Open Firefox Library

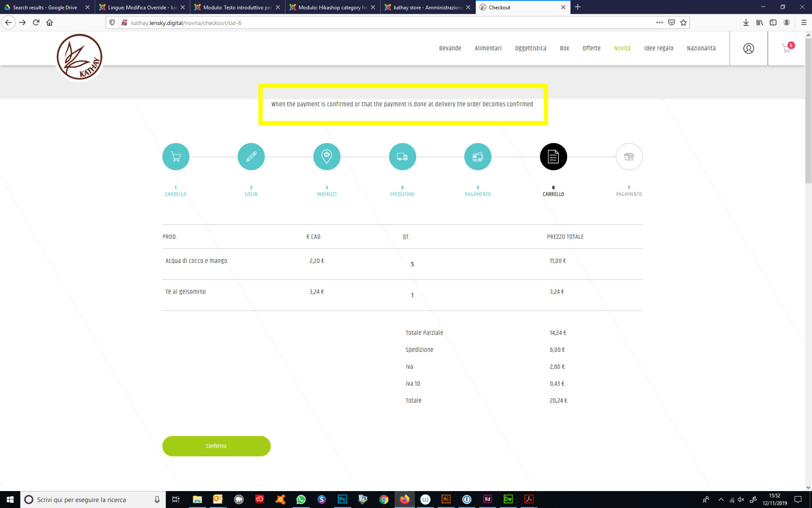coord(759,23)
